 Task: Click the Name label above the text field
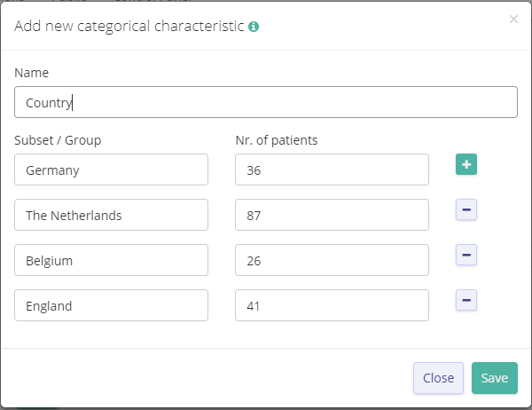(32, 73)
